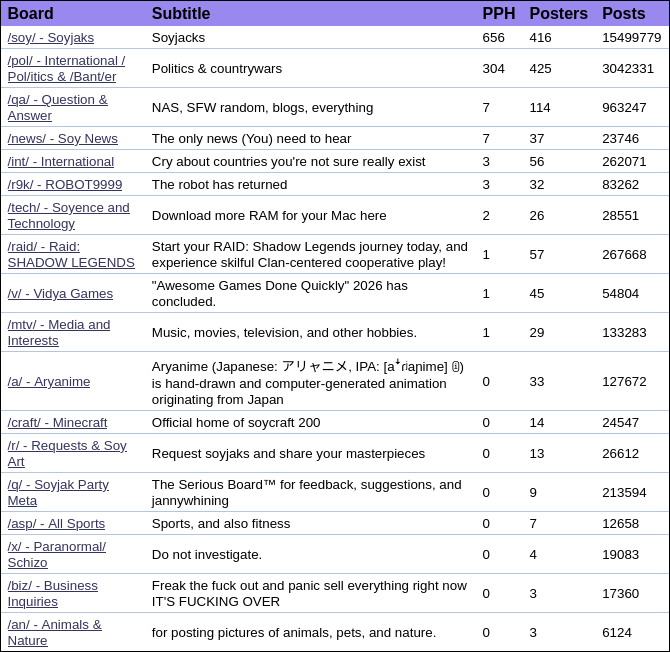Visit the /int/ - International board
Viewport: 670px width, 652px height.
pos(61,162)
